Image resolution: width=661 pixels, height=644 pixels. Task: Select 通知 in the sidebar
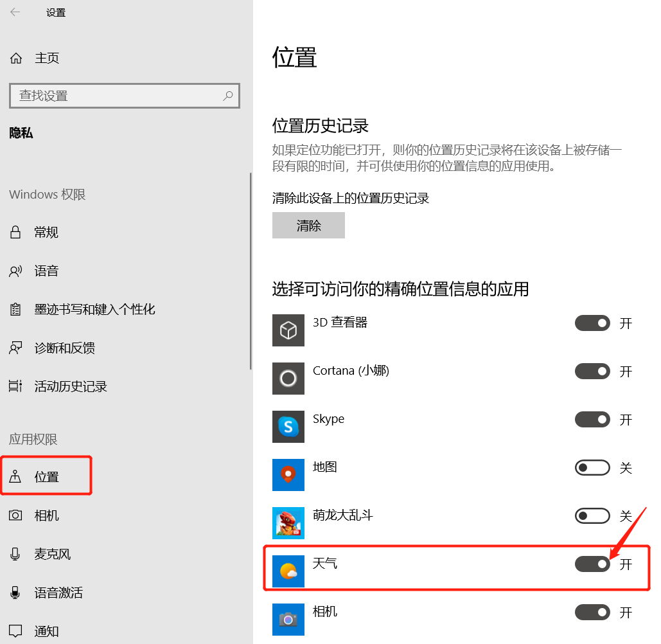click(45, 631)
